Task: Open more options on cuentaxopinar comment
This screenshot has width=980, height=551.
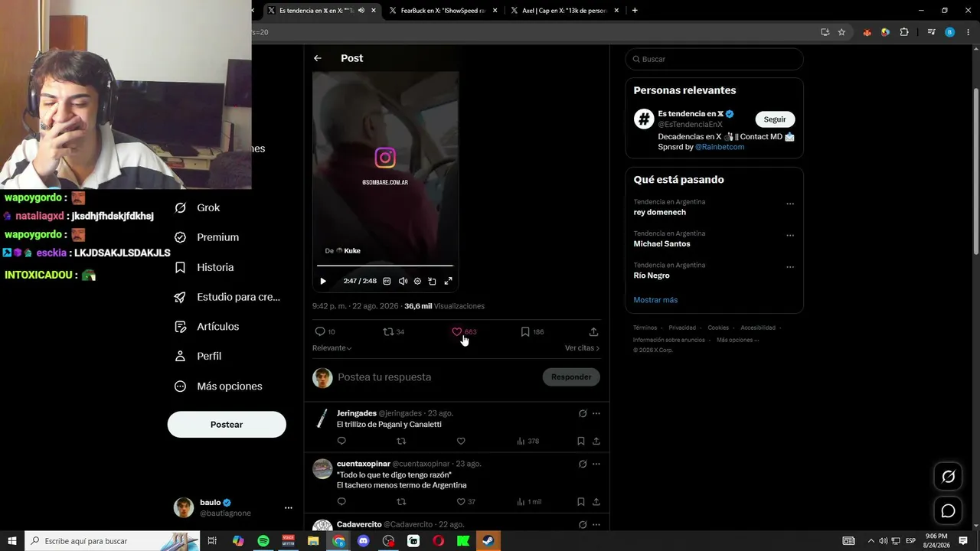Action: (x=596, y=464)
